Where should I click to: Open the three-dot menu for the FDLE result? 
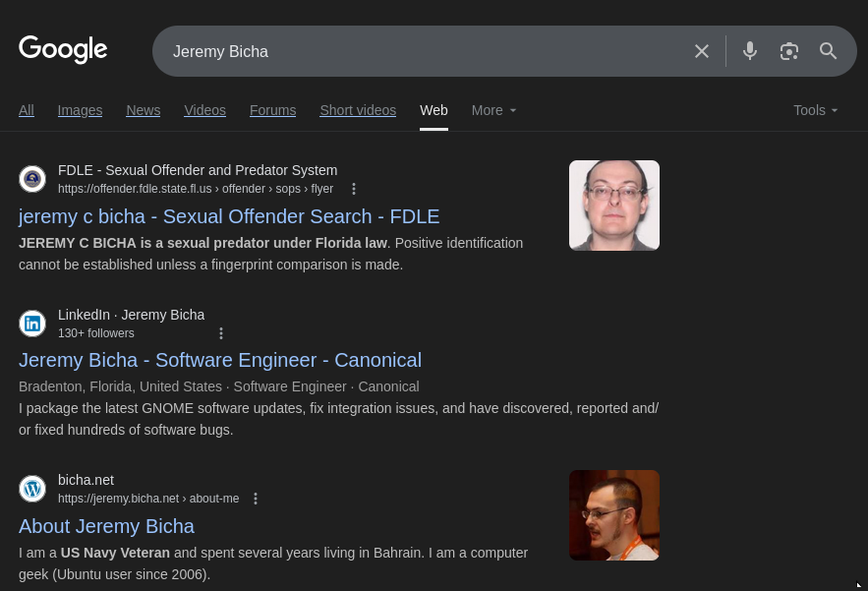pyautogui.click(x=354, y=189)
